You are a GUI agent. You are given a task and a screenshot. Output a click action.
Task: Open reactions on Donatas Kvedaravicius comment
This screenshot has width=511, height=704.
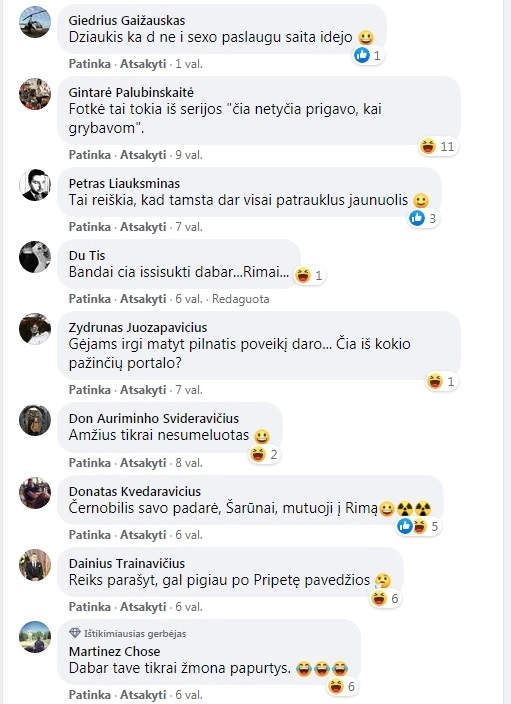point(418,526)
